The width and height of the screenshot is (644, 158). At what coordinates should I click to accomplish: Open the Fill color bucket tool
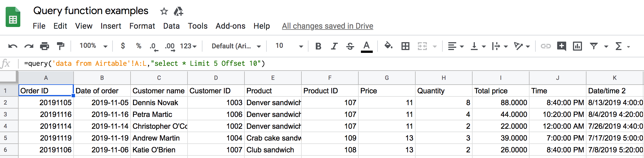(x=389, y=46)
